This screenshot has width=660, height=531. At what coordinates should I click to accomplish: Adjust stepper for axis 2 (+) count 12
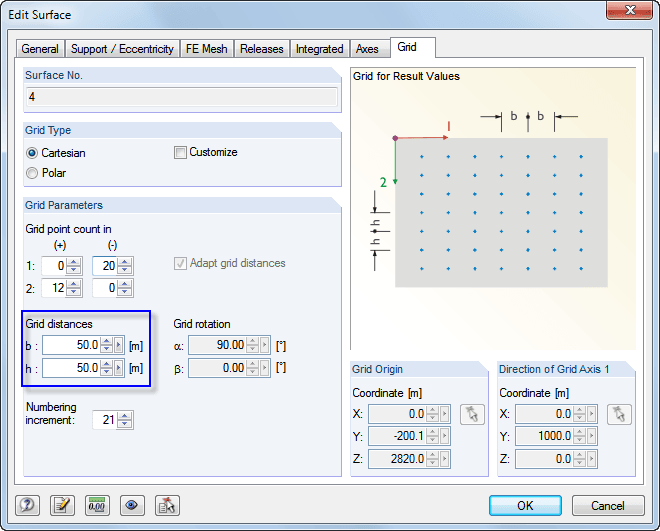point(74,288)
